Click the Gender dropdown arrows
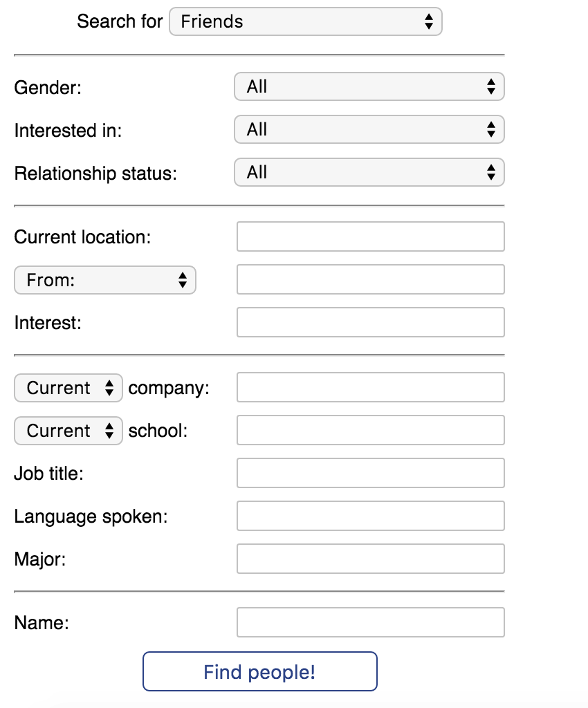The height and width of the screenshot is (708, 588). (x=490, y=86)
